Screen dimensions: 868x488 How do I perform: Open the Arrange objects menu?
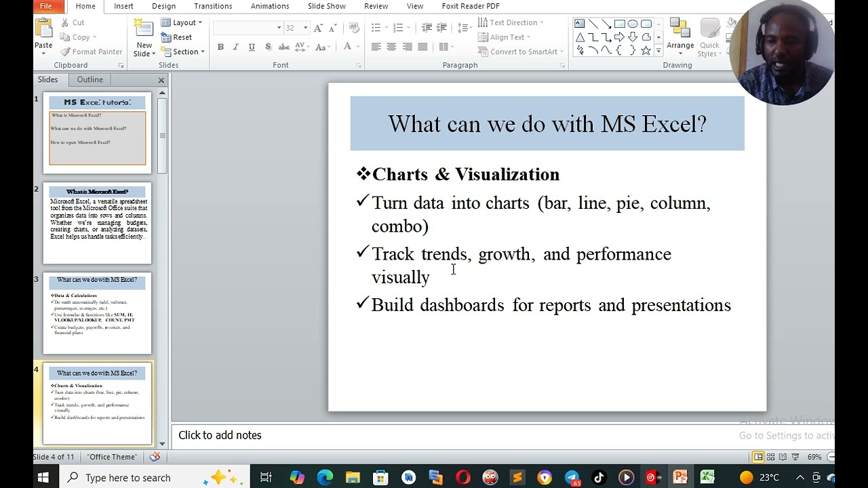(x=680, y=37)
